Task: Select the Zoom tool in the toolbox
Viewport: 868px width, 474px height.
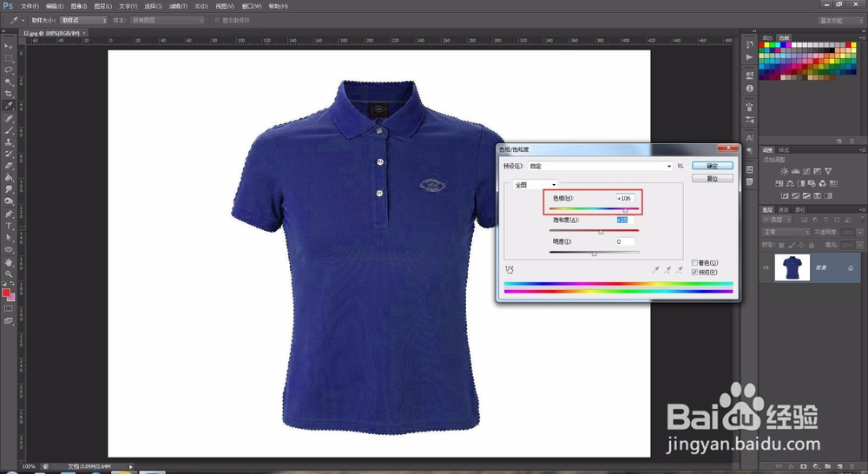Action: pyautogui.click(x=9, y=273)
